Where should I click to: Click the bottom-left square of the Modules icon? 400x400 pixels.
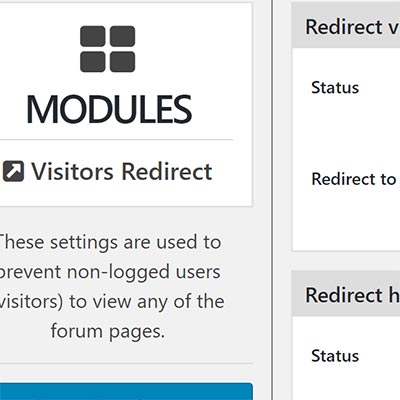click(93, 62)
